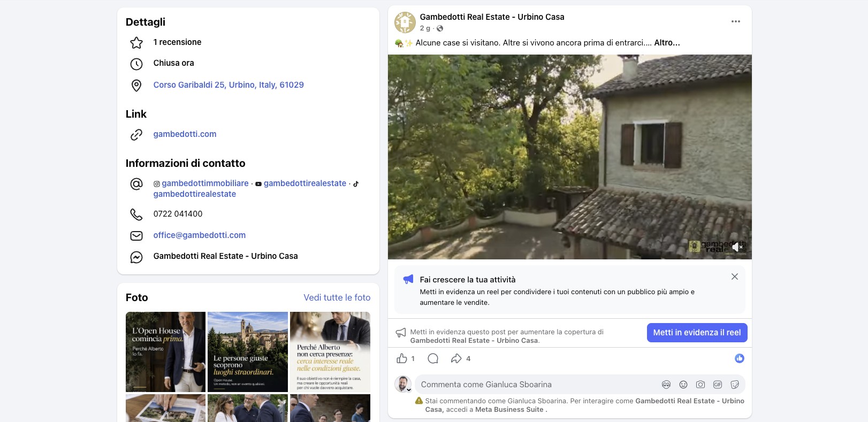Add a GIF to the comment

[718, 385]
